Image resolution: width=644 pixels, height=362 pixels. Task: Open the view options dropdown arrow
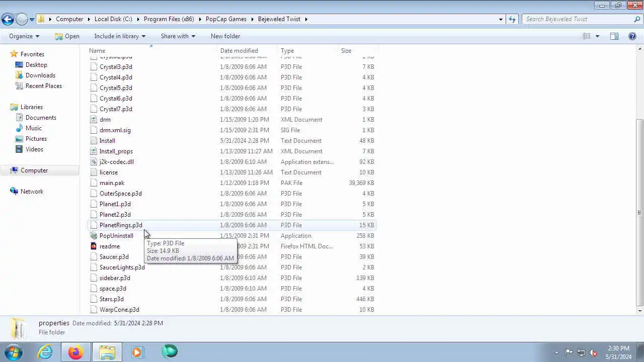(598, 36)
